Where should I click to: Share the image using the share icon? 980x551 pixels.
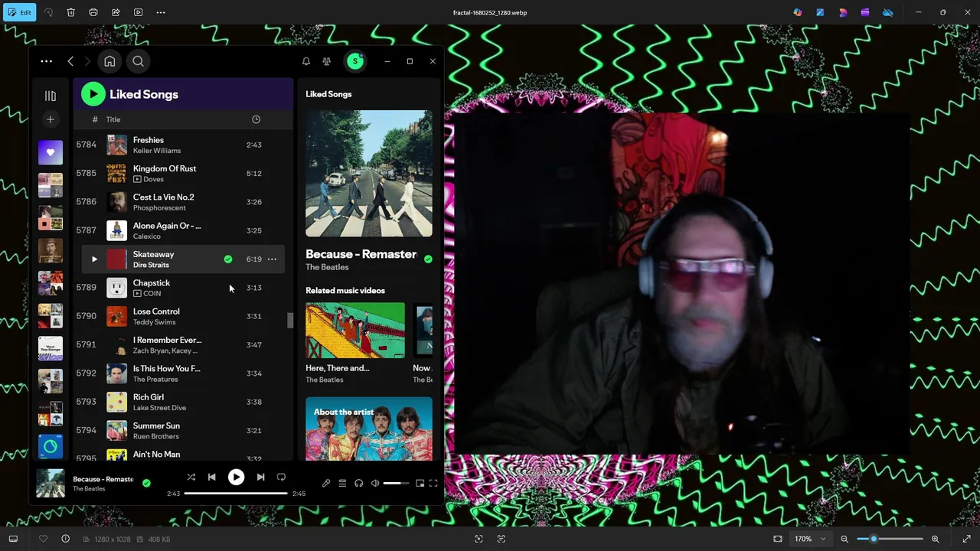116,12
